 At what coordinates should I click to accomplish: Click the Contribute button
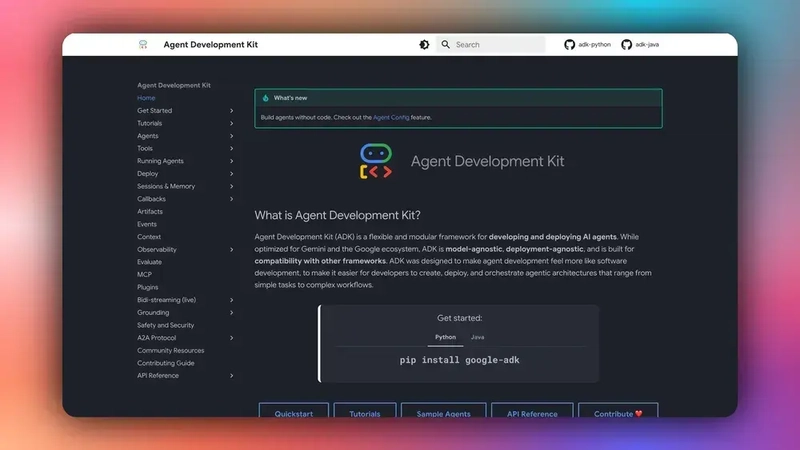[x=618, y=411]
